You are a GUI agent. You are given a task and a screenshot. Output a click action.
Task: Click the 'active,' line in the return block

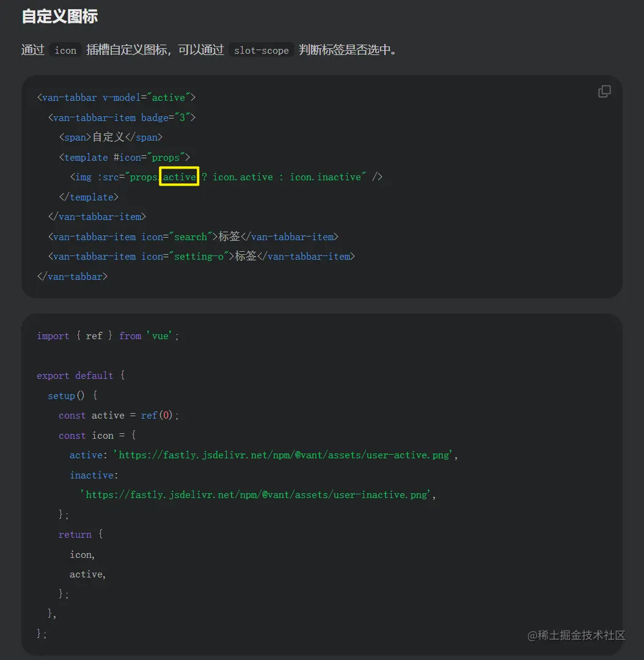pos(87,574)
